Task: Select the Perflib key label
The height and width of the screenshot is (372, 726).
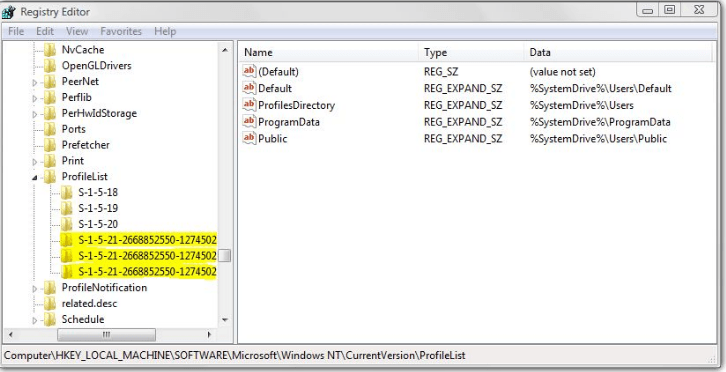Action: coord(76,97)
